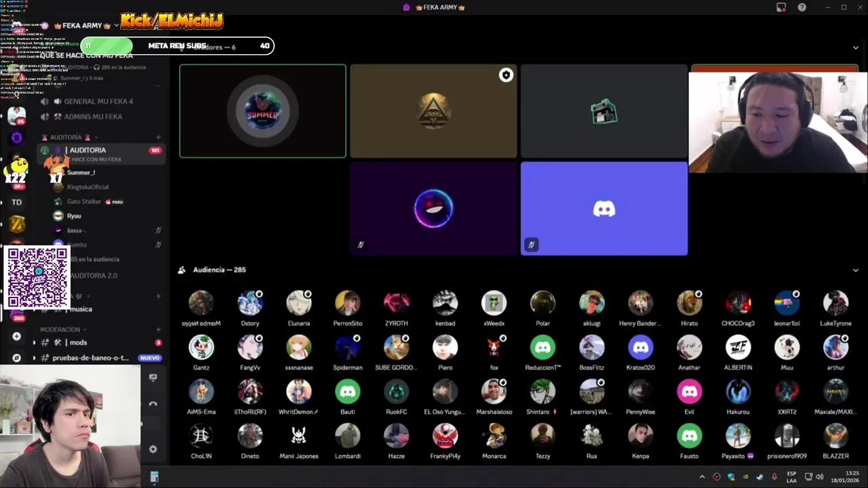
Task: Click Dstory audience avatar
Action: pos(250,303)
